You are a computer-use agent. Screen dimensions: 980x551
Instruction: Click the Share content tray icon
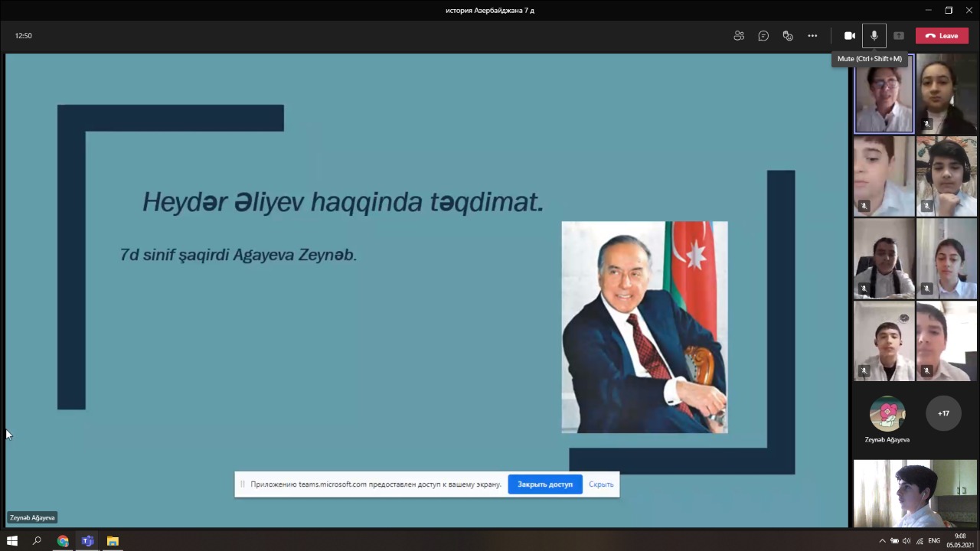click(x=899, y=36)
